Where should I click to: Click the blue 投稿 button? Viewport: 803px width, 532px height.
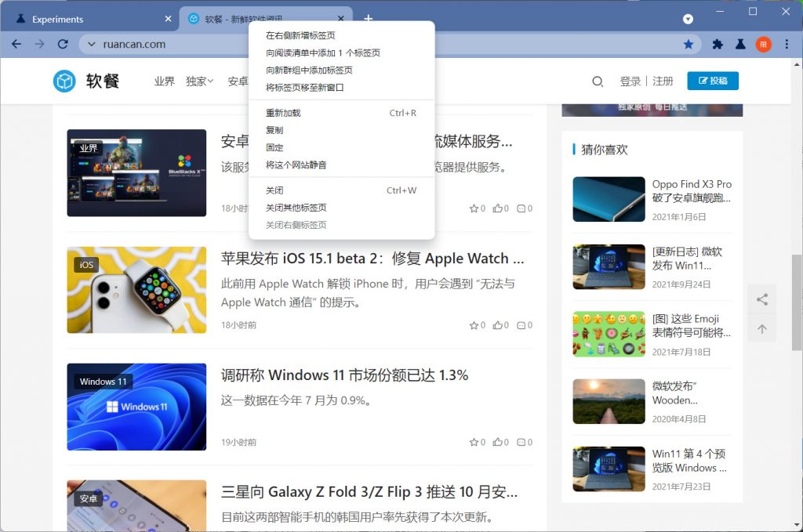[712, 81]
